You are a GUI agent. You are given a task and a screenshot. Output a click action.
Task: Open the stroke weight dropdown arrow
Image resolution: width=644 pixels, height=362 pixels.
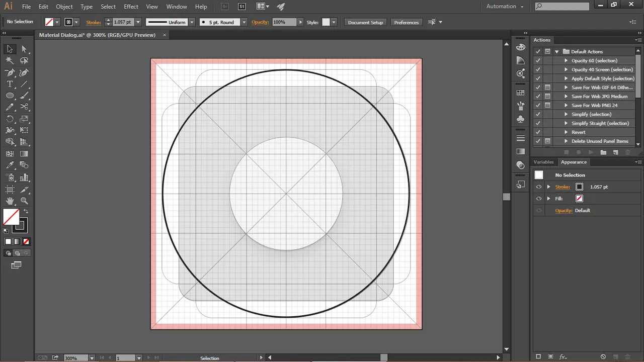click(x=138, y=22)
